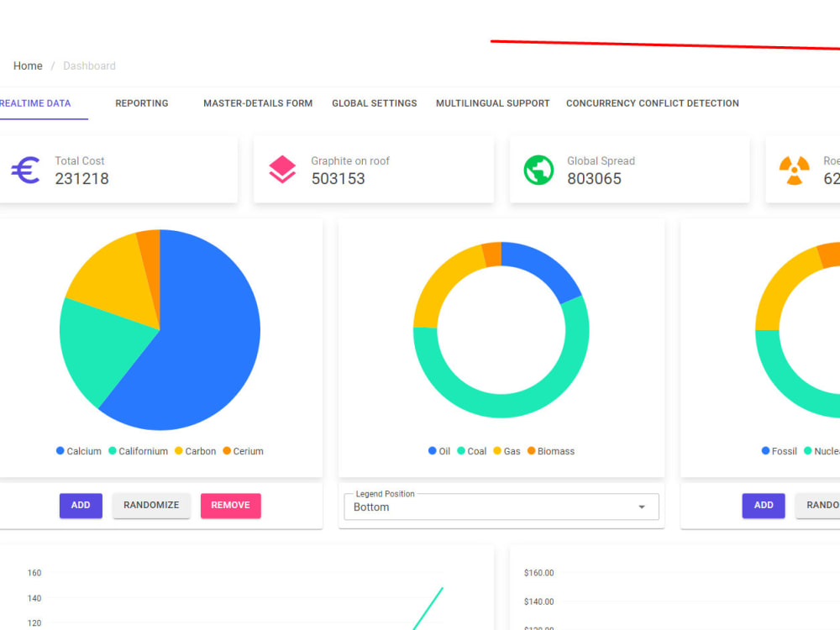Click the pink REMOVE button

[231, 505]
